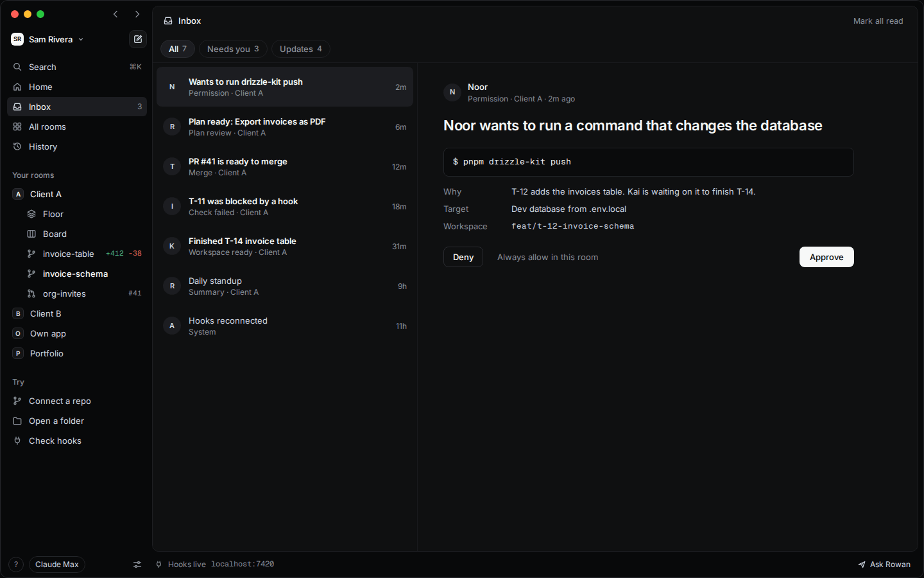Open the org-invites pull request #41
The height and width of the screenshot is (578, 924).
(x=84, y=293)
